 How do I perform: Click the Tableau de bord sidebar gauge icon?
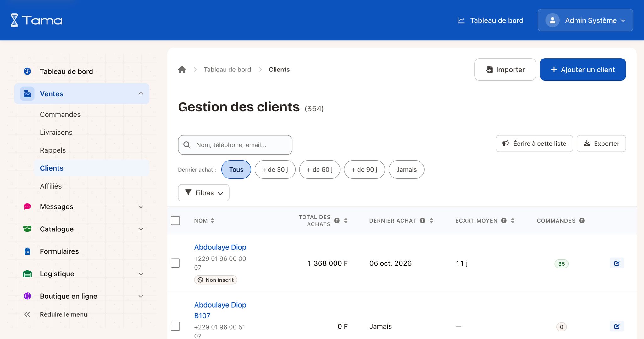(27, 71)
